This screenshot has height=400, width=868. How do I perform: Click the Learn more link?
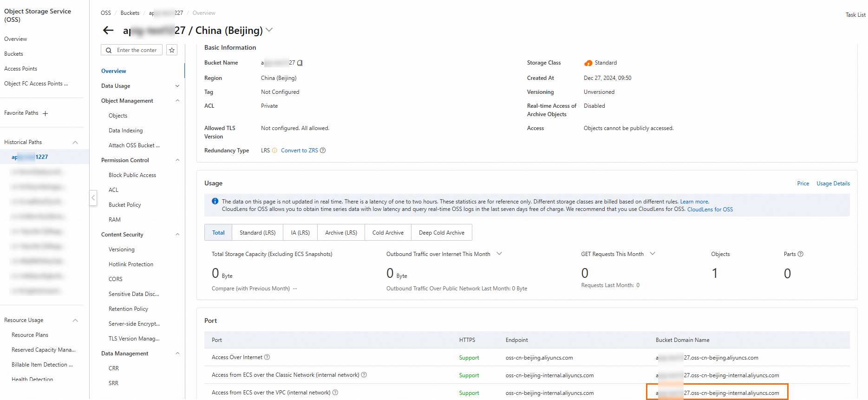694,202
